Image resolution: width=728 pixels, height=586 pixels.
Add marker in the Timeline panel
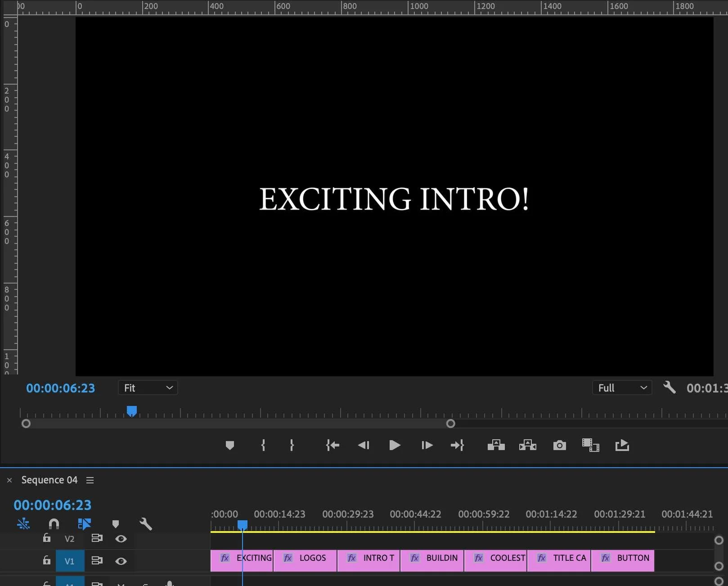click(x=116, y=524)
